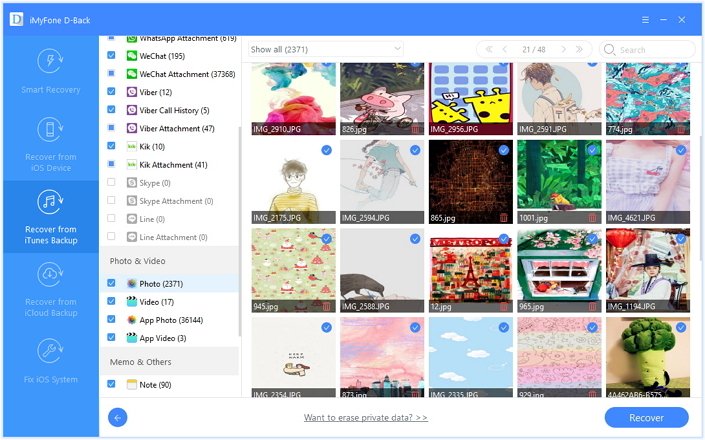Uncheck Viber Call History checkbox
The image size is (705, 440).
pos(111,110)
